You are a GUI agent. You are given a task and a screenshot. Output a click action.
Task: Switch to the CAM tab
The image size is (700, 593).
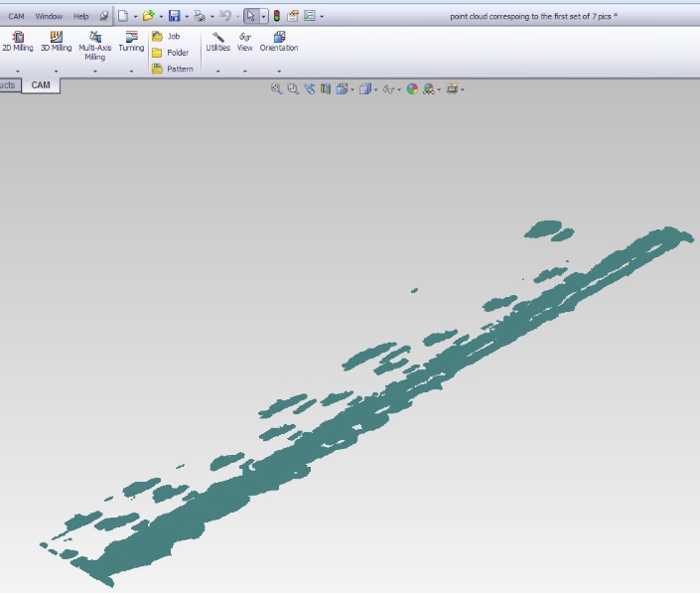41,85
